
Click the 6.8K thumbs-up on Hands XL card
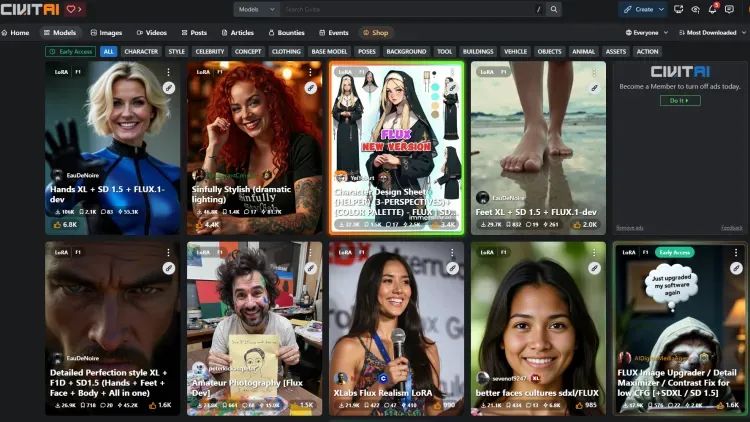[65, 224]
